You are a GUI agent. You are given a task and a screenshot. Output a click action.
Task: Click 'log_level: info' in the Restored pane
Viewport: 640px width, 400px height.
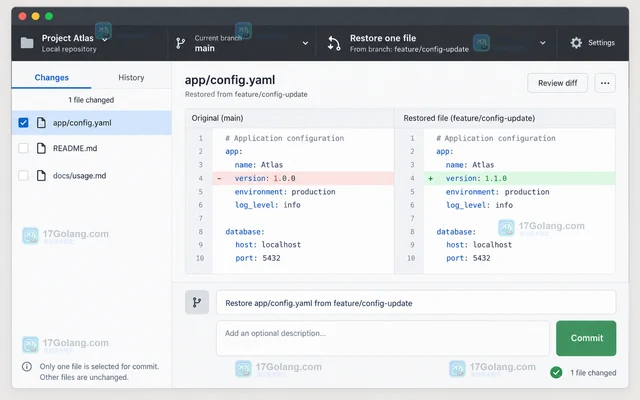click(479, 205)
